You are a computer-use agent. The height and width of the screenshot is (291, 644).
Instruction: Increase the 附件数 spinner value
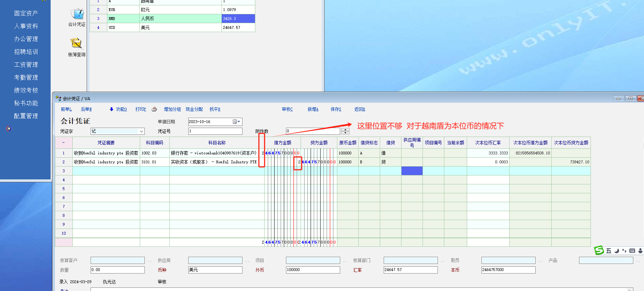tap(345, 129)
